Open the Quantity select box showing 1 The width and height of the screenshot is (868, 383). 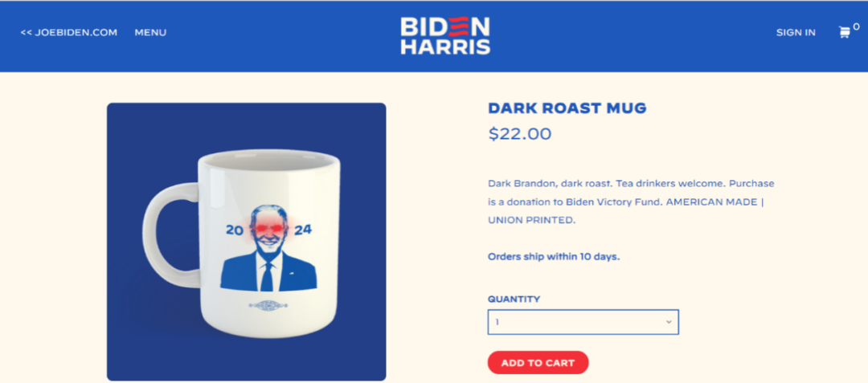[583, 322]
